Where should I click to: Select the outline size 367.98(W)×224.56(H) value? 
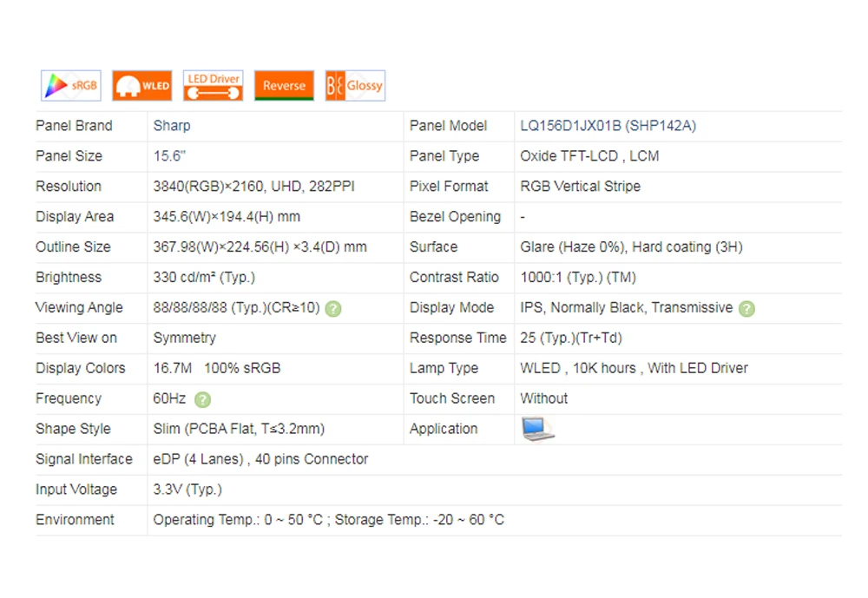(x=260, y=247)
